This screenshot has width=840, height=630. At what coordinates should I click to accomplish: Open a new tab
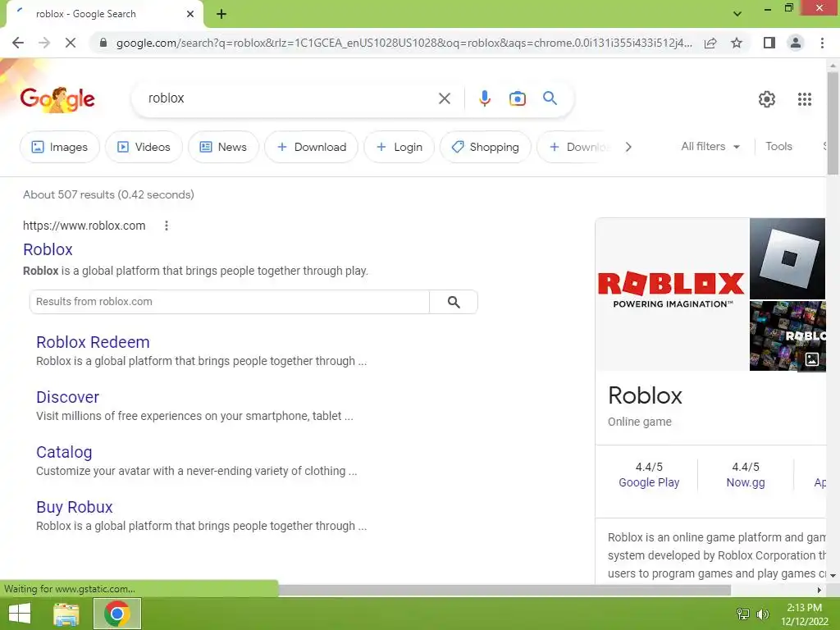221,14
